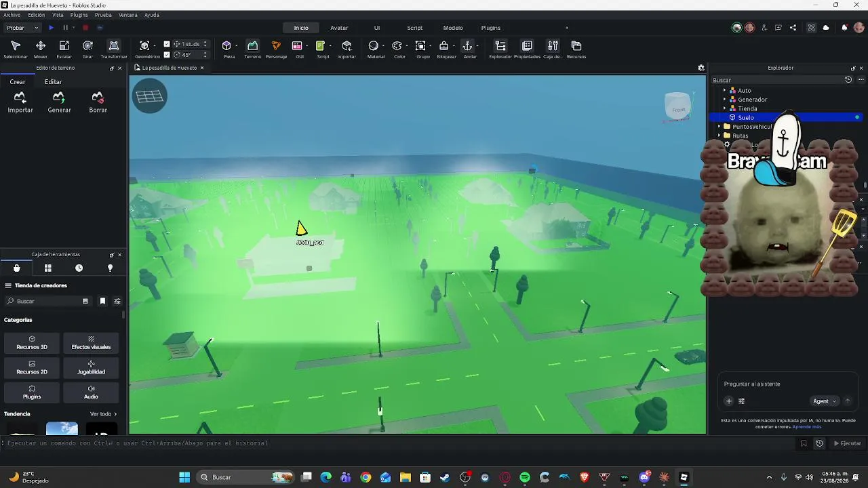Expand the PuntosVehiculos folder
The height and width of the screenshot is (488, 868).
click(719, 127)
